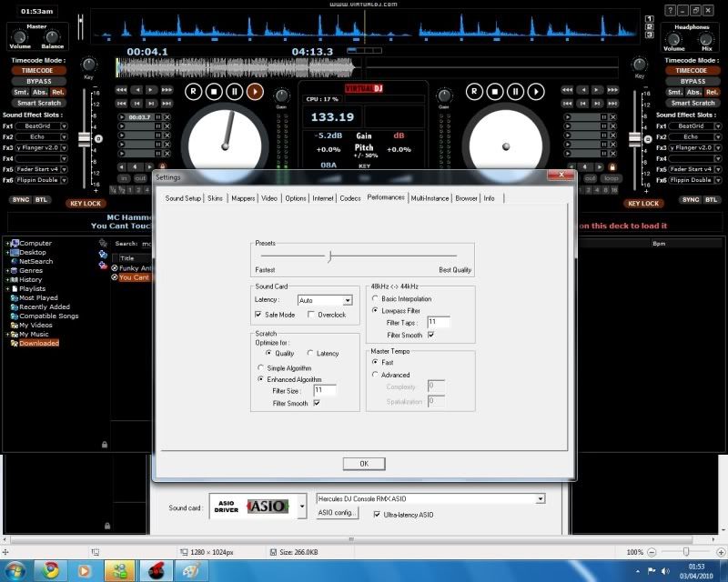Open Windows Start menu
The height and width of the screenshot is (582, 728).
15,570
